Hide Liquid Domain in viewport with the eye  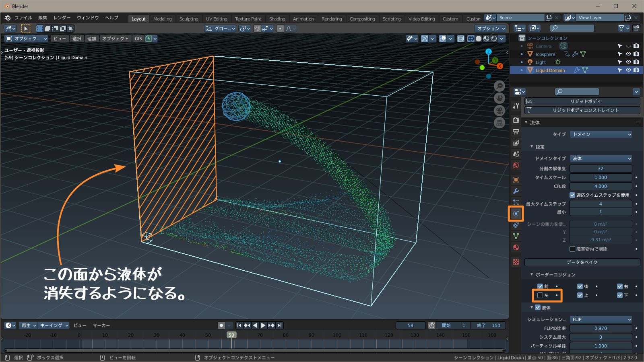click(628, 70)
